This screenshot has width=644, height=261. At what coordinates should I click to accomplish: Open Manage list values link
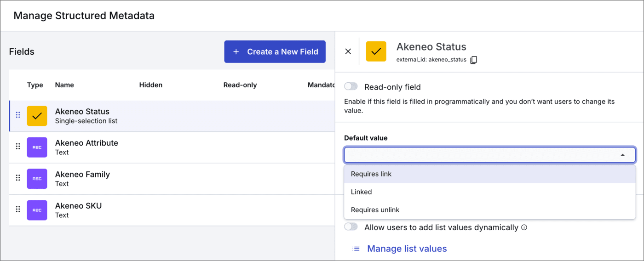pos(407,249)
